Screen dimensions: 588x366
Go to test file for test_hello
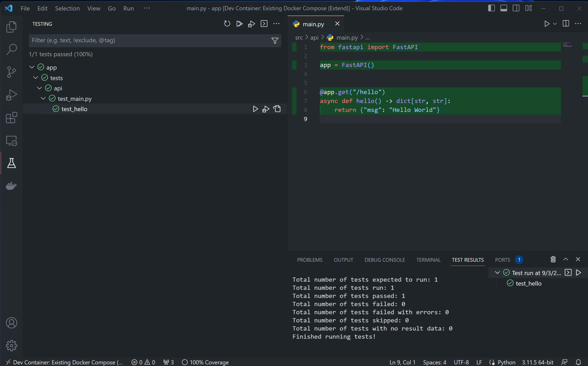tap(277, 109)
